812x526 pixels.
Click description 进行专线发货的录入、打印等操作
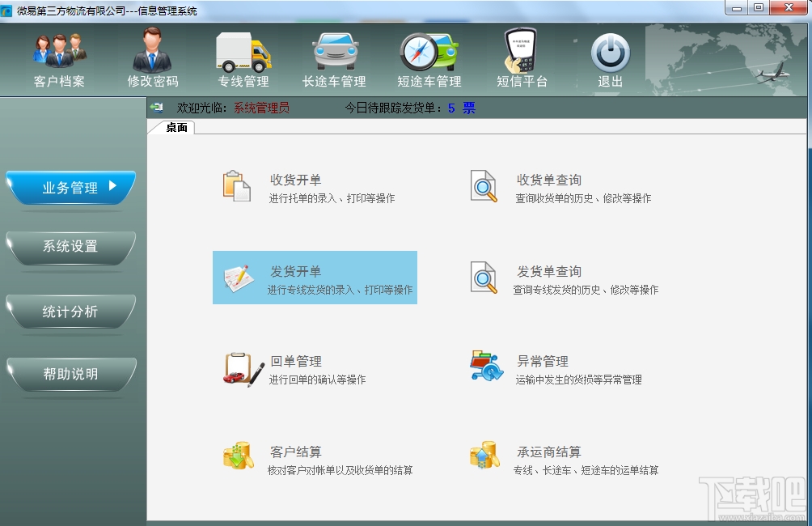(x=340, y=290)
